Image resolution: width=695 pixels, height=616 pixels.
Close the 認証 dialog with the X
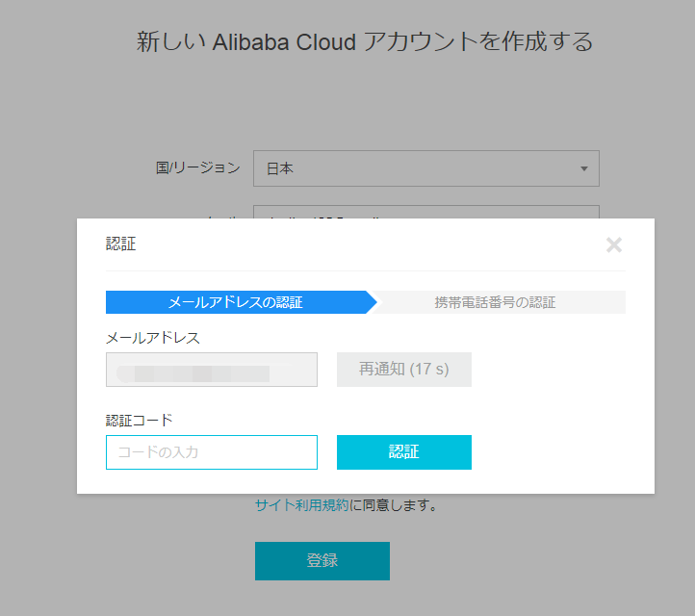click(614, 245)
